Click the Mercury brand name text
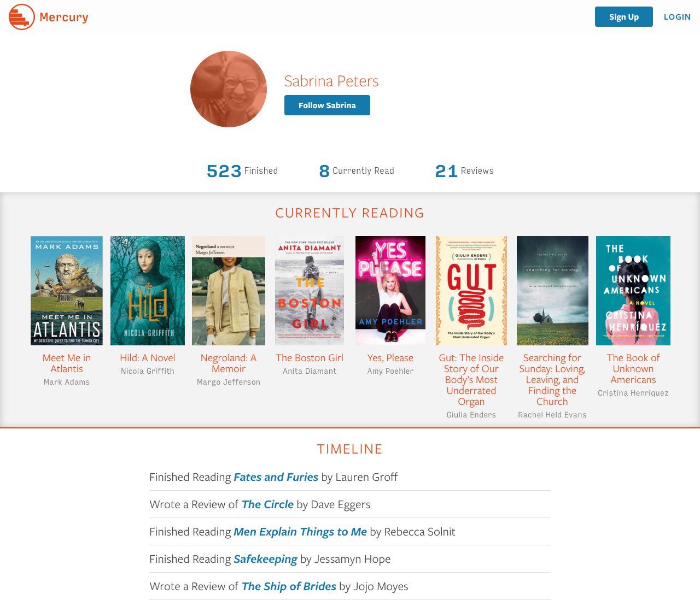Screen dimensions: 700x600 (x=64, y=17)
